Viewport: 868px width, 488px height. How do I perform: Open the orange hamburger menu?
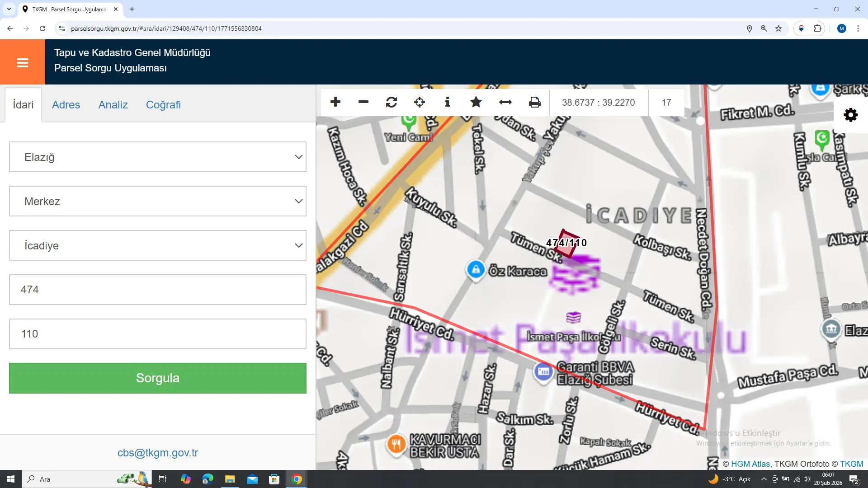[x=23, y=62]
